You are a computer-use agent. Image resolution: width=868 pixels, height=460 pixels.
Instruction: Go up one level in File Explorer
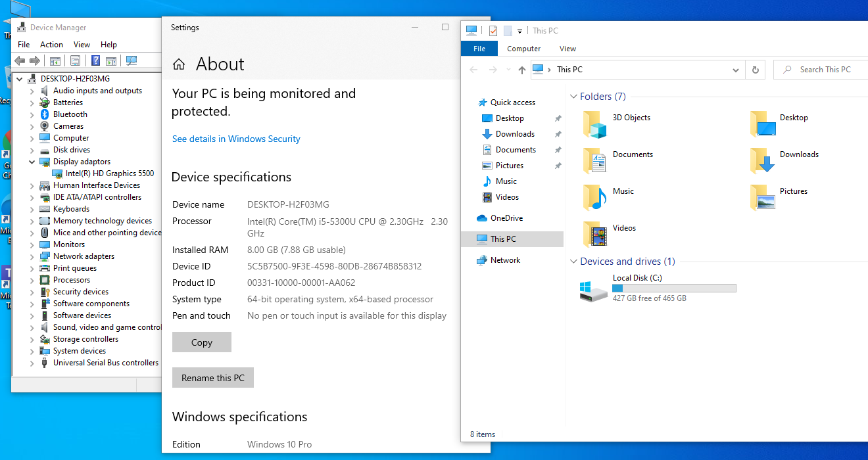(521, 70)
